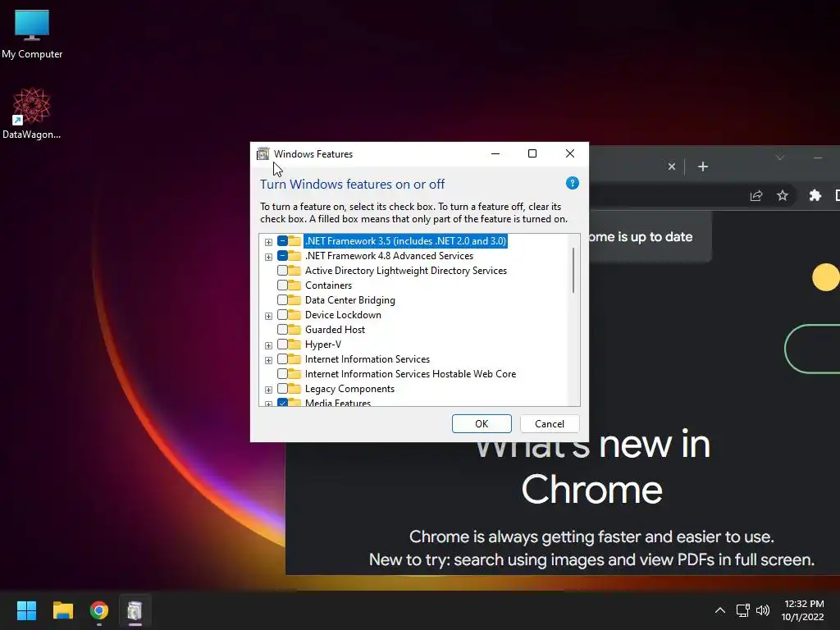The width and height of the screenshot is (840, 630).
Task: Bookmark this page in Chrome
Action: point(783,195)
